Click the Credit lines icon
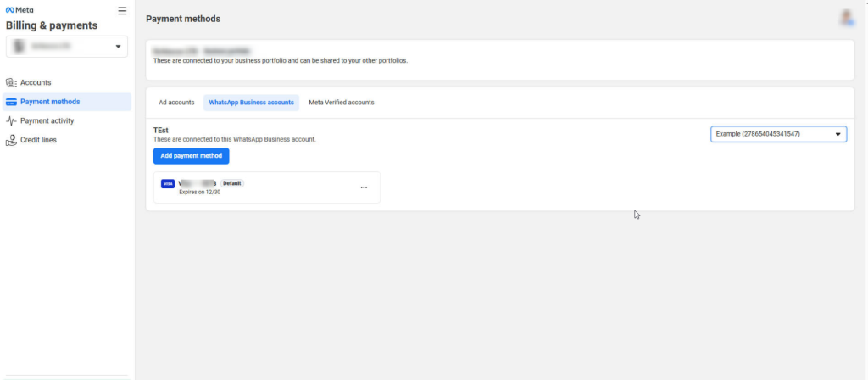 click(11, 140)
